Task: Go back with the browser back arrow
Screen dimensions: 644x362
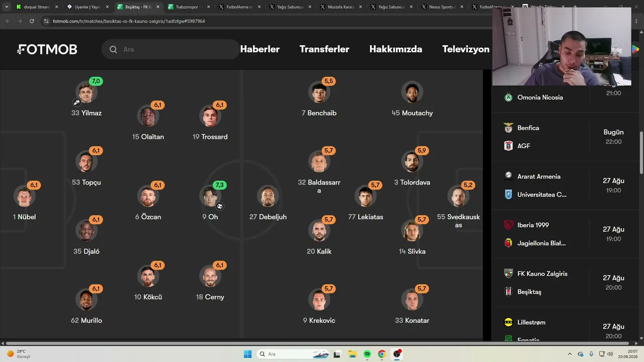Action: point(8,21)
